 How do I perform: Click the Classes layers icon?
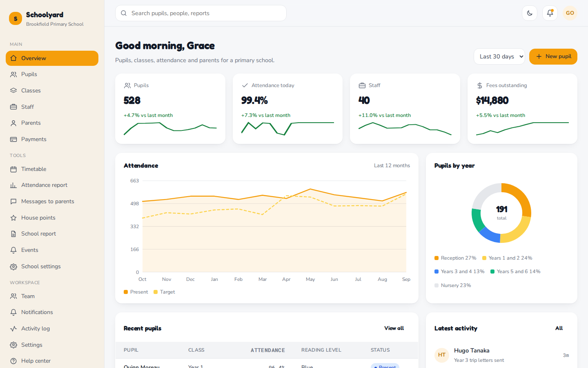[x=13, y=90]
